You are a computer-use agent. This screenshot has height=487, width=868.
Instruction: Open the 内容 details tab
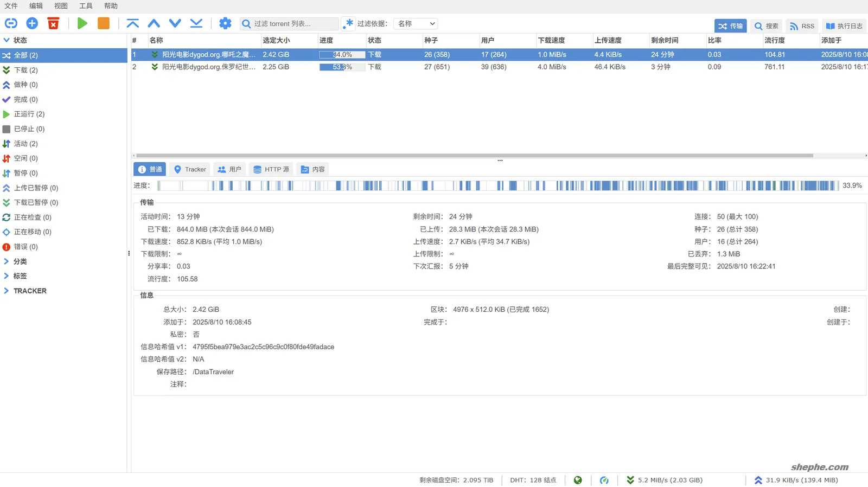(313, 169)
